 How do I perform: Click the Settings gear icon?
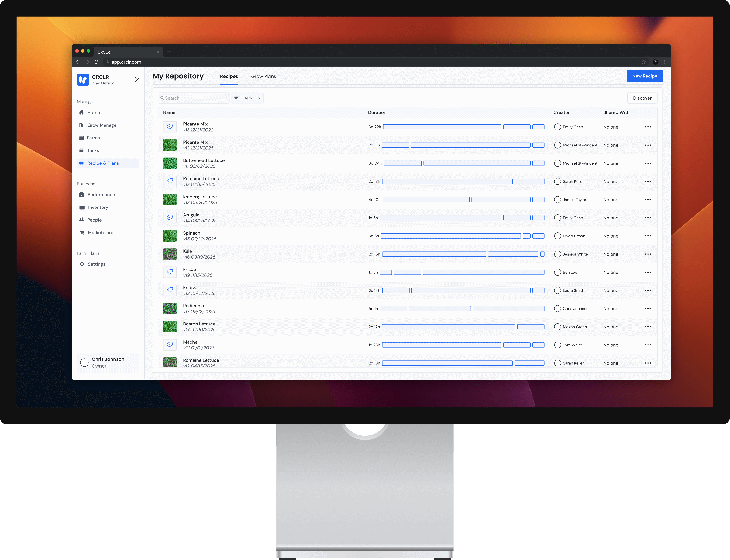[x=82, y=264]
